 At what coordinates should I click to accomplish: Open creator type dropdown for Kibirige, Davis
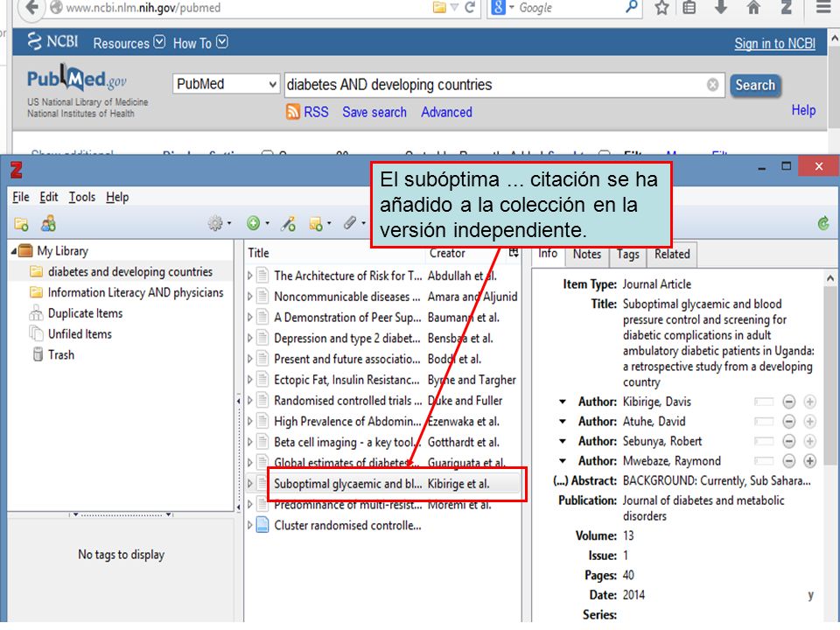click(x=563, y=402)
